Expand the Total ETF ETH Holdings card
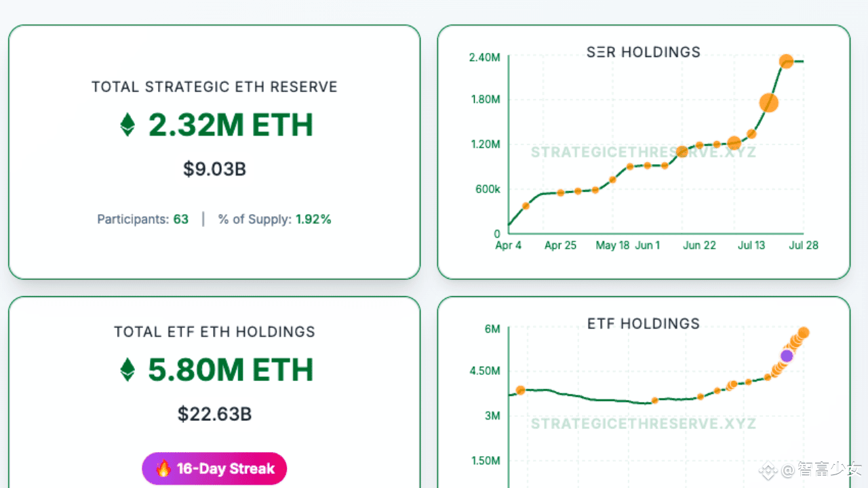 (214, 393)
